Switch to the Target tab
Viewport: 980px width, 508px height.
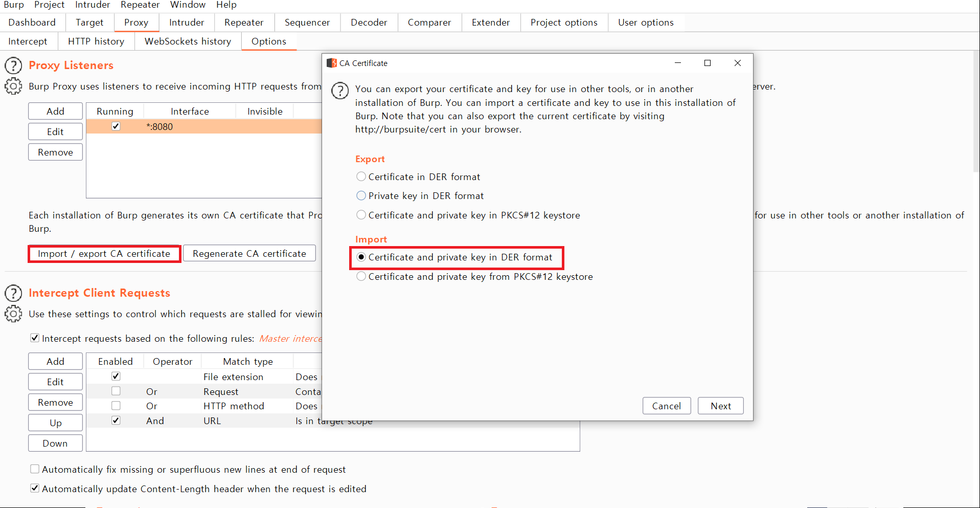[89, 23]
